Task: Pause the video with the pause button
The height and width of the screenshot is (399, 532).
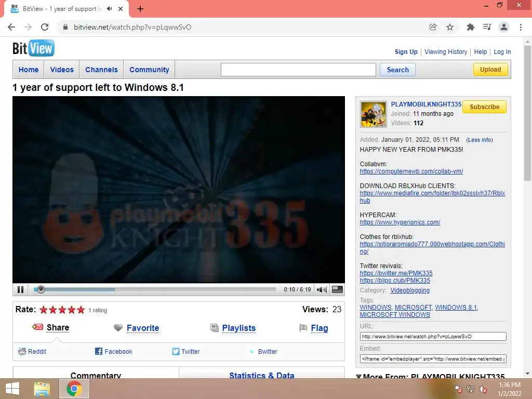Action: point(20,289)
